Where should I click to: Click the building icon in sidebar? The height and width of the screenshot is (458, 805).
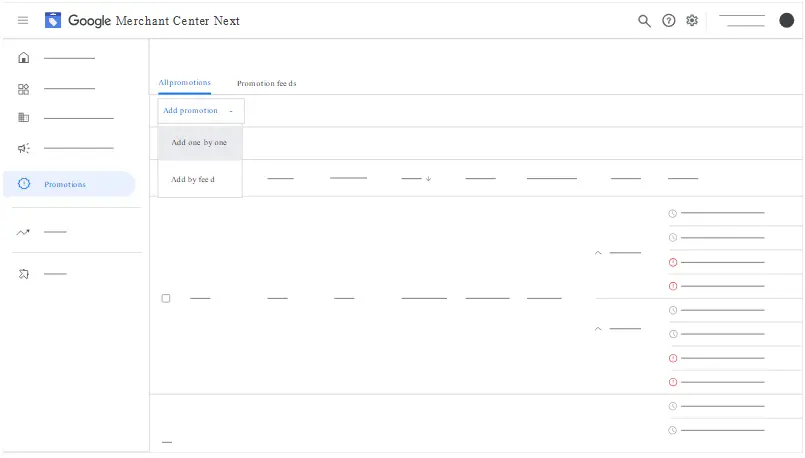pyautogui.click(x=24, y=118)
